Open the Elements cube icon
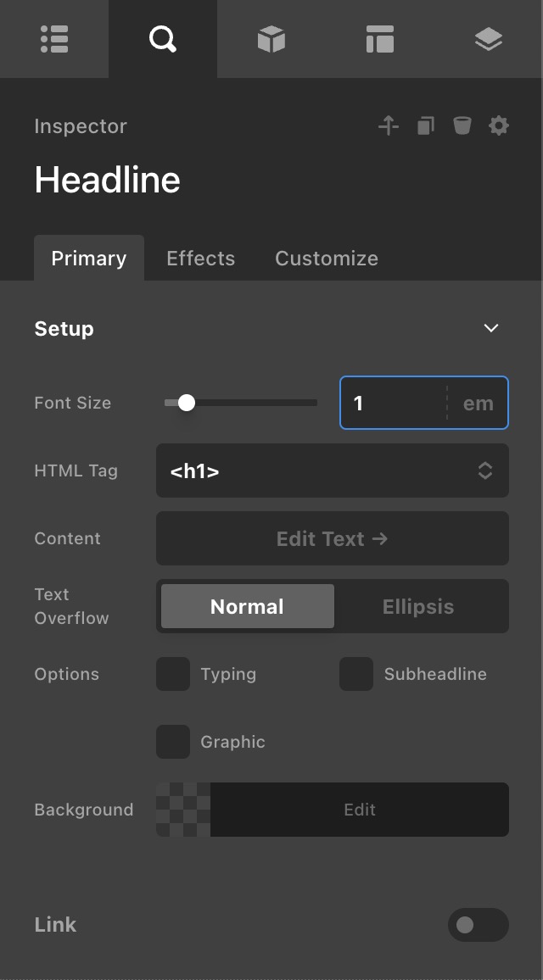 [x=271, y=39]
